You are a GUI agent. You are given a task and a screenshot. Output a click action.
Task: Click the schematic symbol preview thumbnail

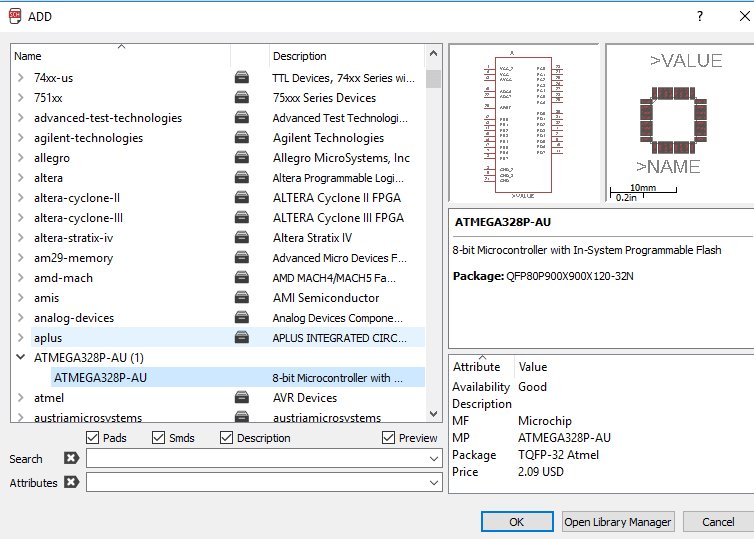[524, 123]
